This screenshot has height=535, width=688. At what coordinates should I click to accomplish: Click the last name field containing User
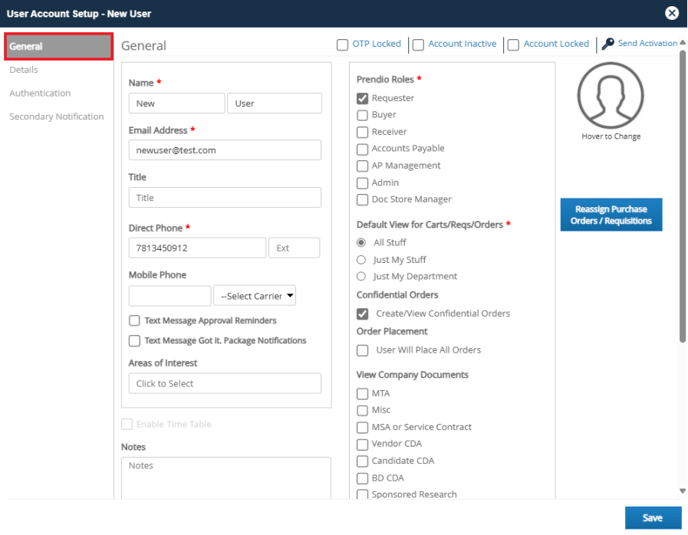pyautogui.click(x=274, y=103)
